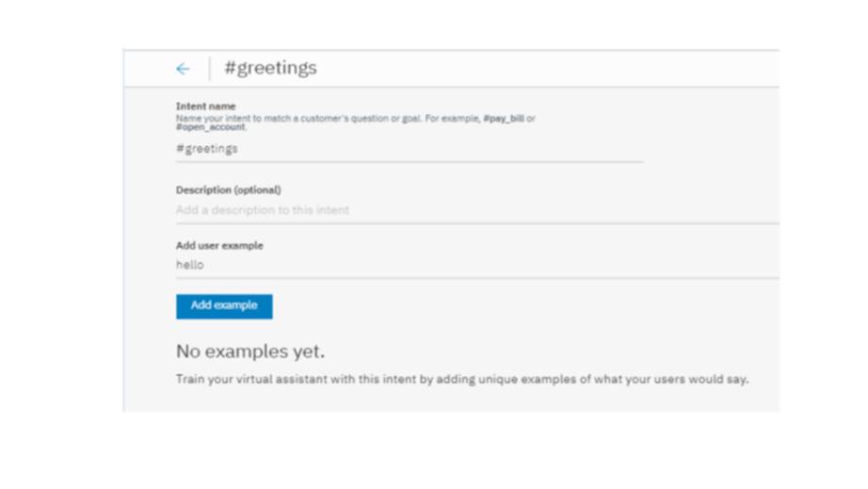Click the "Name your intent" helper sentence
The width and height of the screenshot is (868, 489).
point(320,120)
